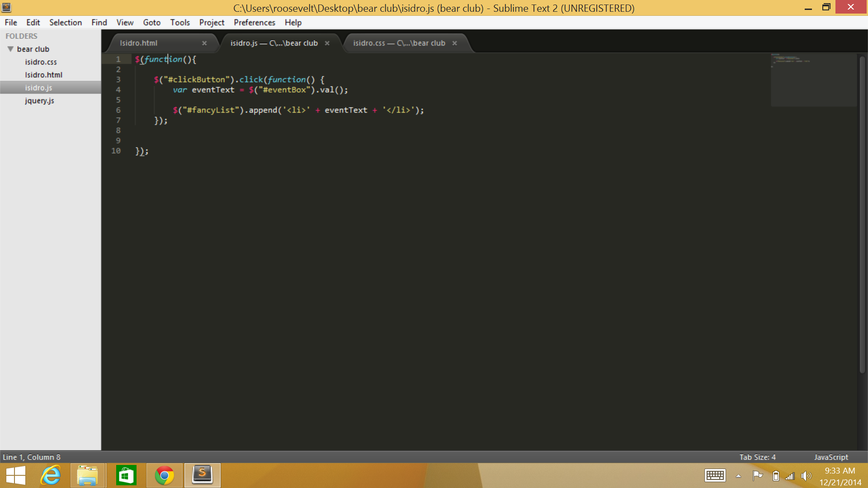This screenshot has width=868, height=488.
Task: Launch Windows Store from the taskbar
Action: pyautogui.click(x=126, y=475)
